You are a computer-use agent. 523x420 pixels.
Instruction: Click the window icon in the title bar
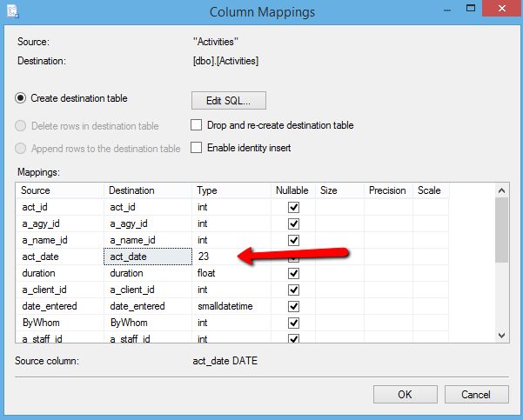[14, 12]
